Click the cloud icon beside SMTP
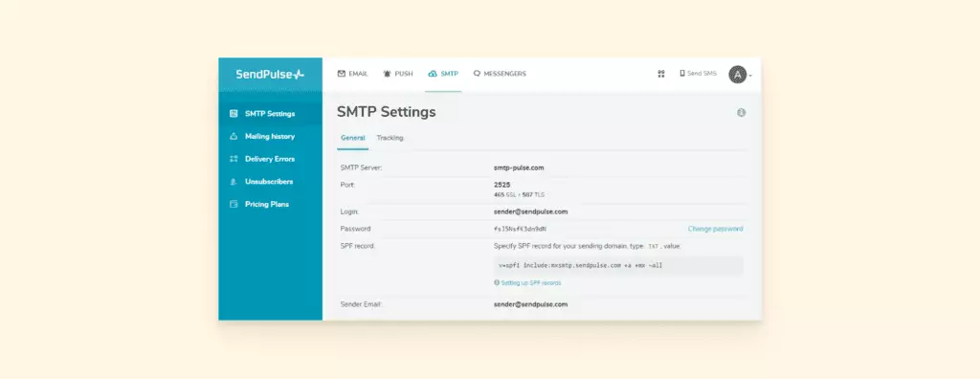Viewport: 980px width, 379px height. (433, 74)
